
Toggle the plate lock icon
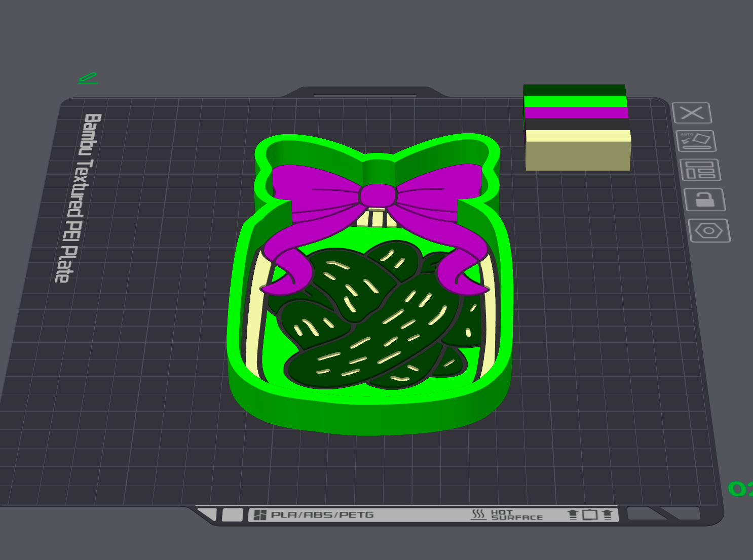point(705,200)
